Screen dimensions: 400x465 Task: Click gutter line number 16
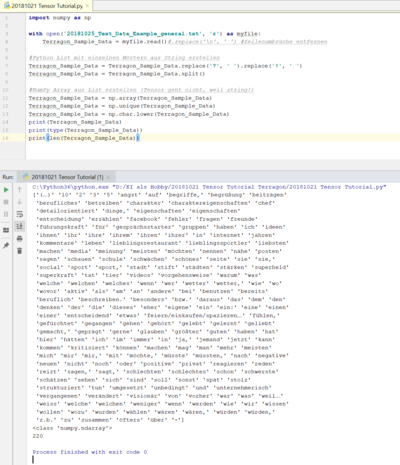[5, 138]
